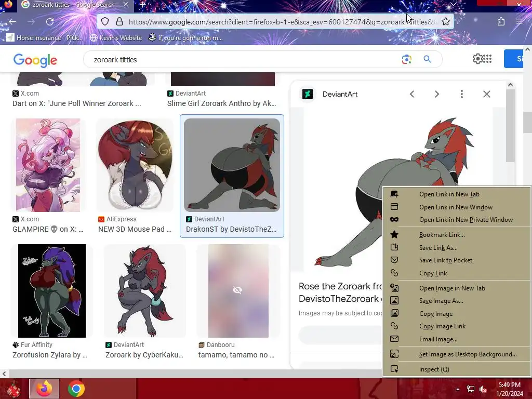Select Inspect (Q) in context menu
Viewport: 532px width, 399px height.
click(x=434, y=369)
